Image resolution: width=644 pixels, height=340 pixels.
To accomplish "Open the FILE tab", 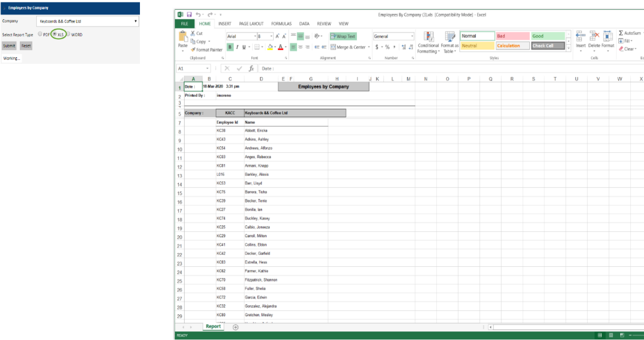I will [x=185, y=24].
